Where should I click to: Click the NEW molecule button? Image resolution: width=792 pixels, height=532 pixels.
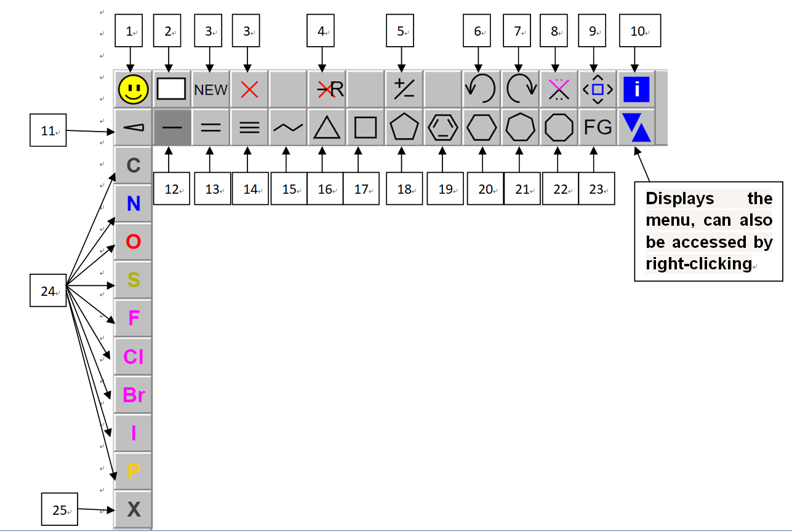click(210, 90)
